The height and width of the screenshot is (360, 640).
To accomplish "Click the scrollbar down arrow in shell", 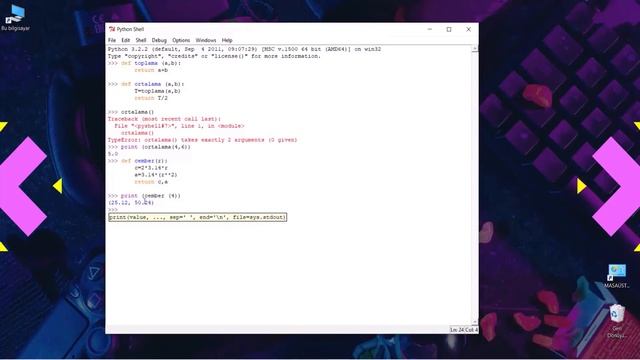I will point(475,322).
